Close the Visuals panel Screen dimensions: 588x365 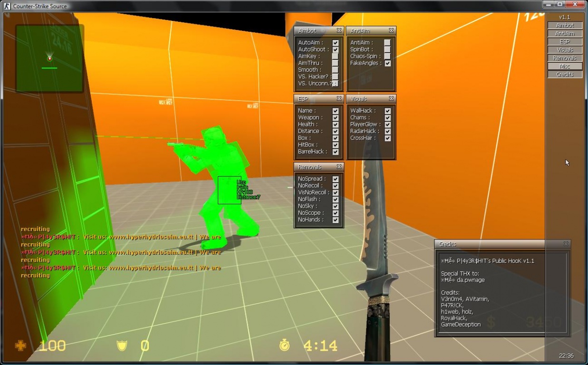pyautogui.click(x=391, y=98)
